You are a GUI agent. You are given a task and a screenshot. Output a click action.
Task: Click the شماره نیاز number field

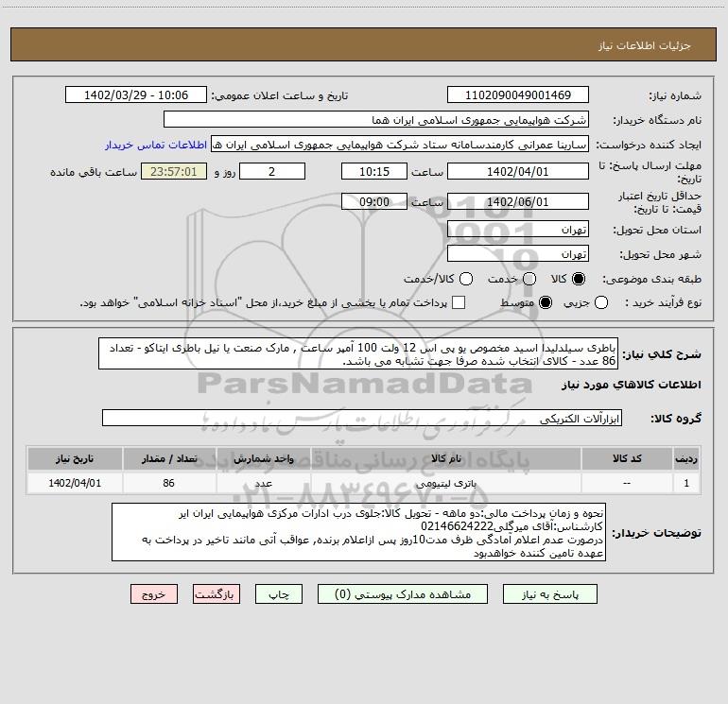(517, 95)
